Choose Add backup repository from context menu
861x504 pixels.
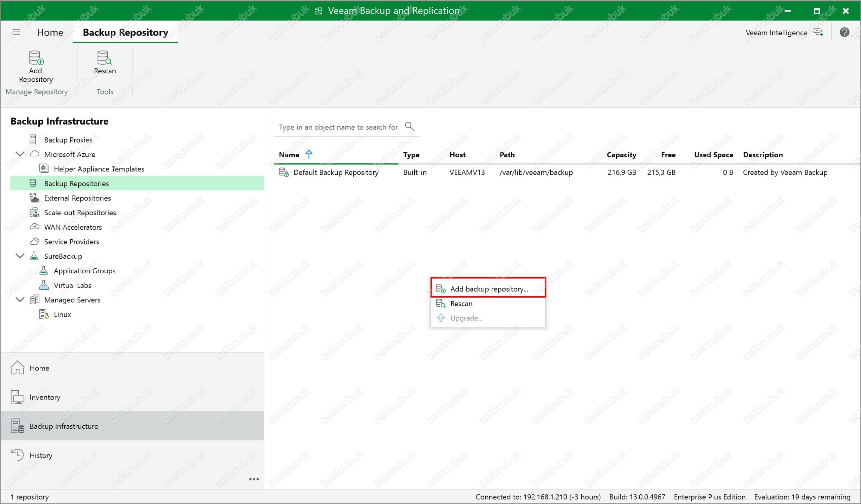(x=489, y=289)
